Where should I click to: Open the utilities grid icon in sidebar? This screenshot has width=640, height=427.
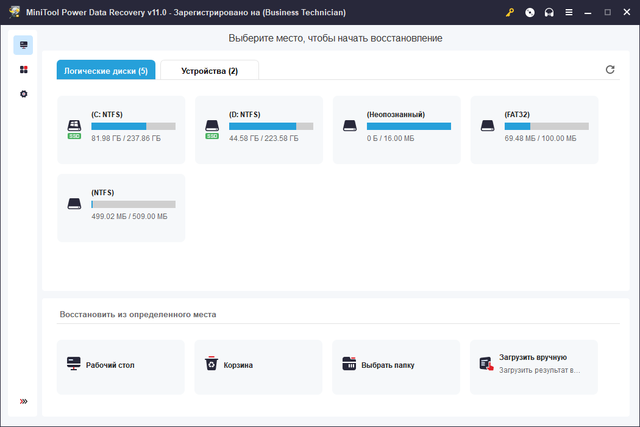coord(24,69)
